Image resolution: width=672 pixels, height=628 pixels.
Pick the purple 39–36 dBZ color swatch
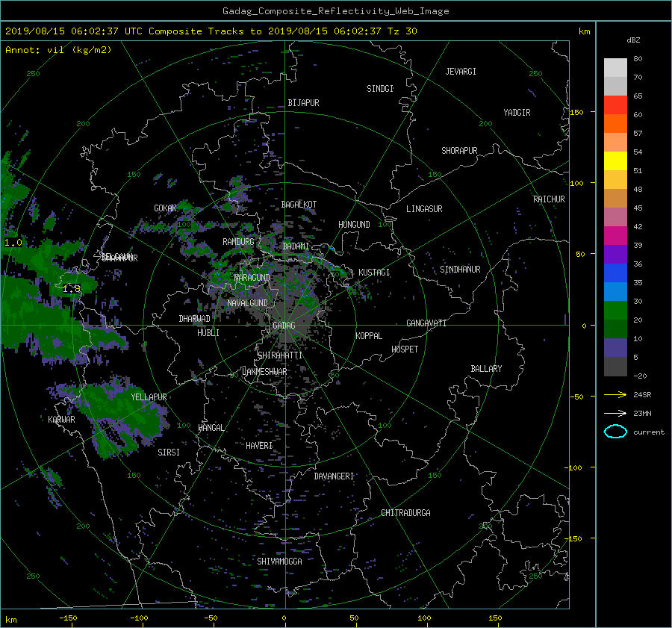click(615, 255)
